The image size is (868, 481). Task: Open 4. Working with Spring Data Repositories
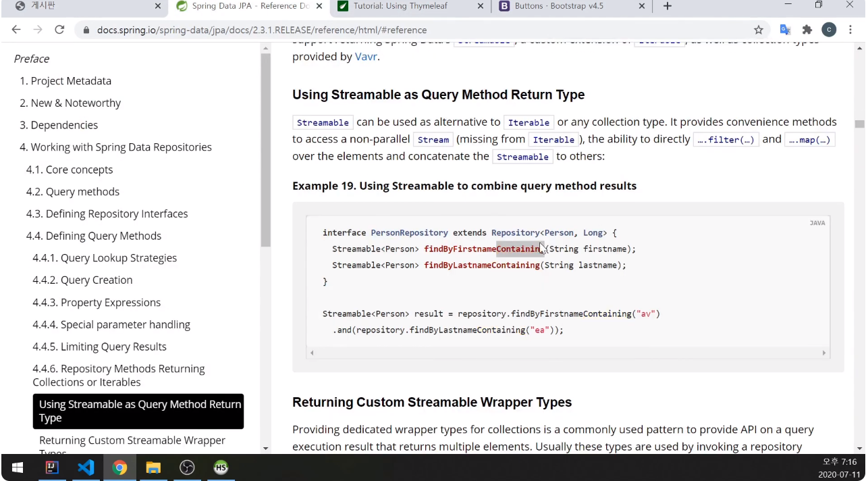tap(115, 147)
